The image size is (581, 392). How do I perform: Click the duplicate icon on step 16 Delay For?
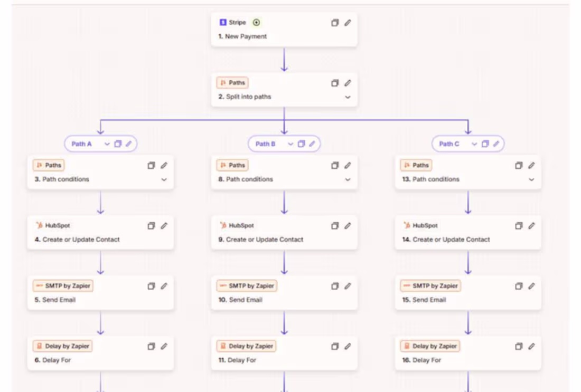point(518,347)
